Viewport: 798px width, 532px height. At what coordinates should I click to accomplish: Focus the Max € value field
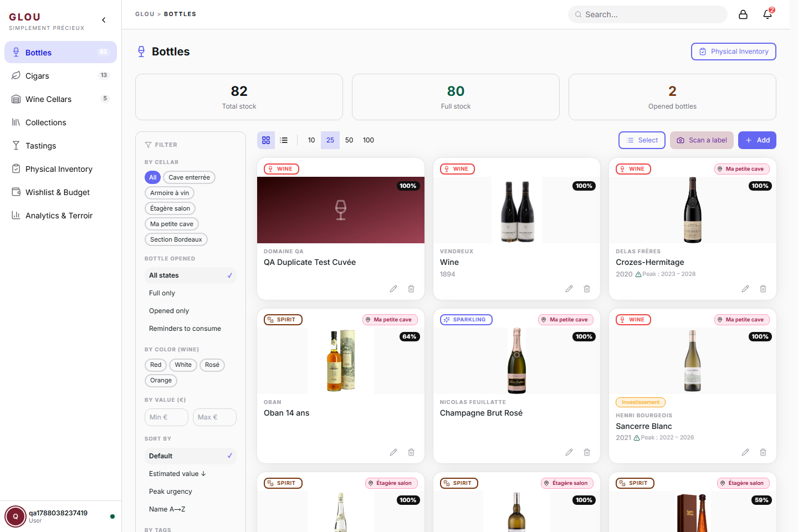(x=214, y=417)
